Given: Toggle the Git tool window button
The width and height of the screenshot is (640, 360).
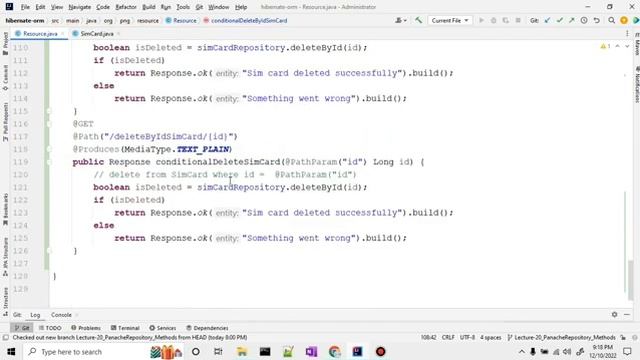Looking at the screenshot, I should (22, 328).
